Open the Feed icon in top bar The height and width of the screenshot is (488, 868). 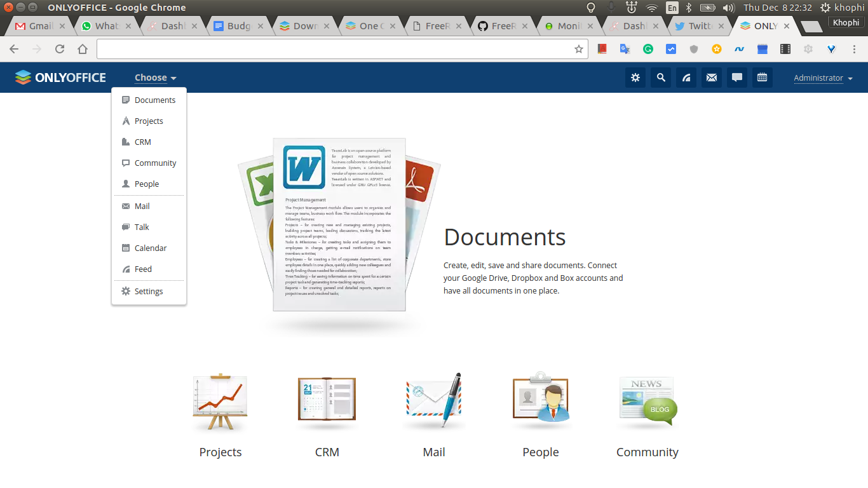click(x=686, y=78)
